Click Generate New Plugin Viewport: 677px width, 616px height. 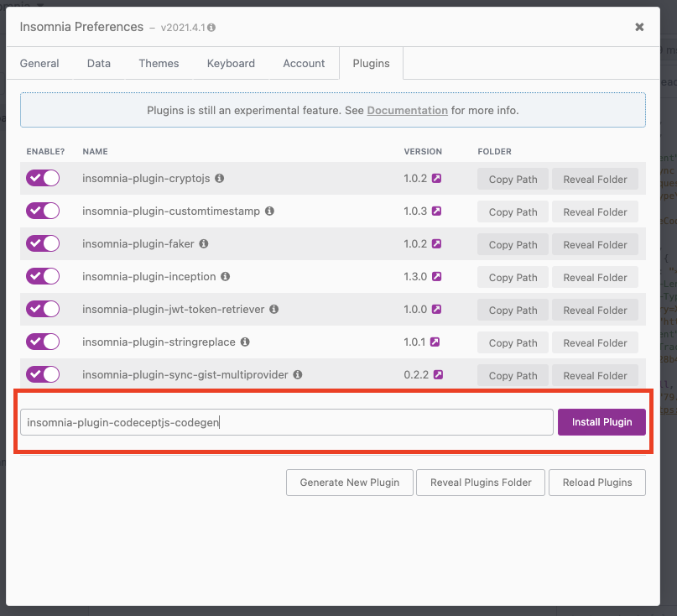click(350, 483)
